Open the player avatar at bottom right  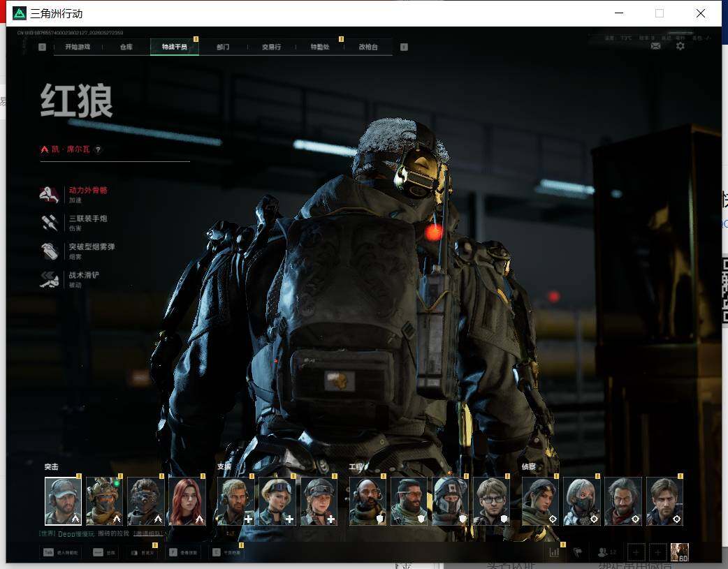coord(680,552)
